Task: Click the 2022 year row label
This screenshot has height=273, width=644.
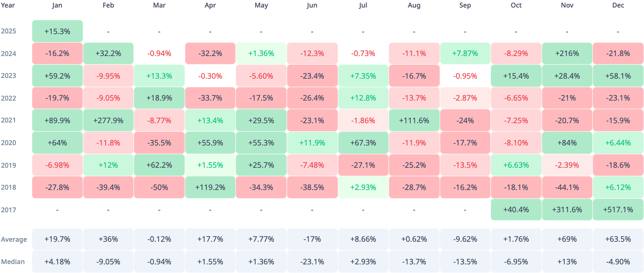Action: tap(9, 98)
